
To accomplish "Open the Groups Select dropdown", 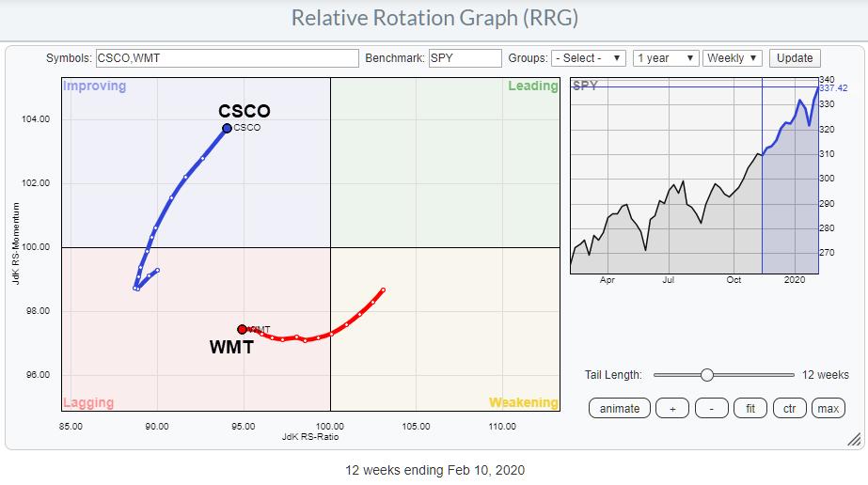I will [589, 58].
